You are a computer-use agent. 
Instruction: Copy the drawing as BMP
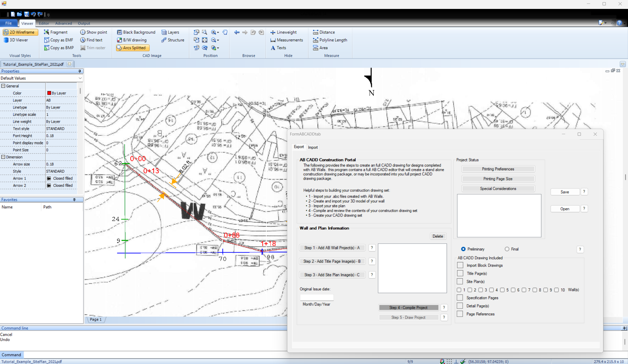pos(58,48)
